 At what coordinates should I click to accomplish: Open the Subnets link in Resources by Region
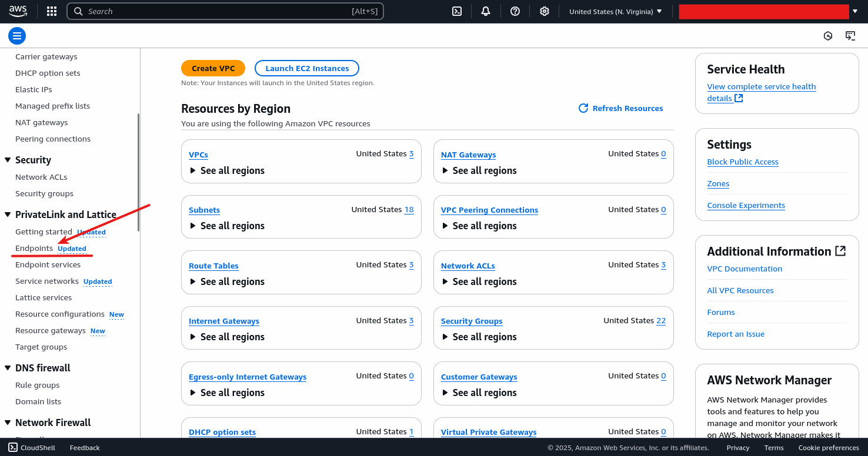click(204, 210)
